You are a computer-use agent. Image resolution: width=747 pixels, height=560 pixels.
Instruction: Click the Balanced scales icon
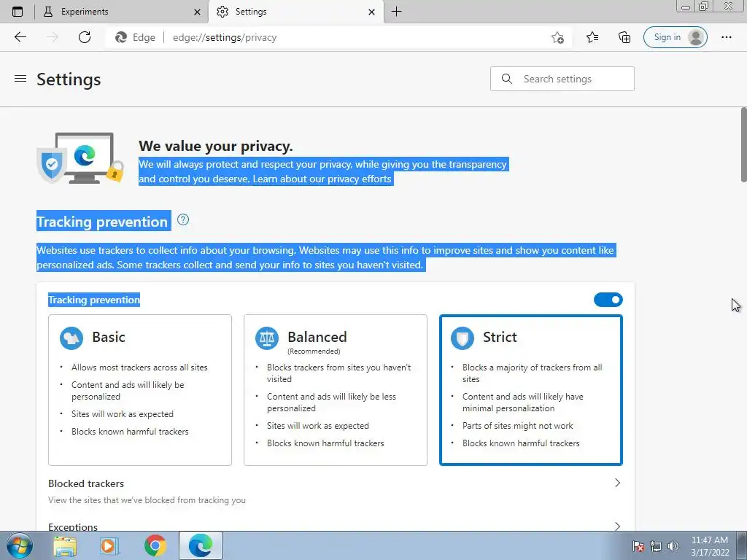(x=267, y=338)
